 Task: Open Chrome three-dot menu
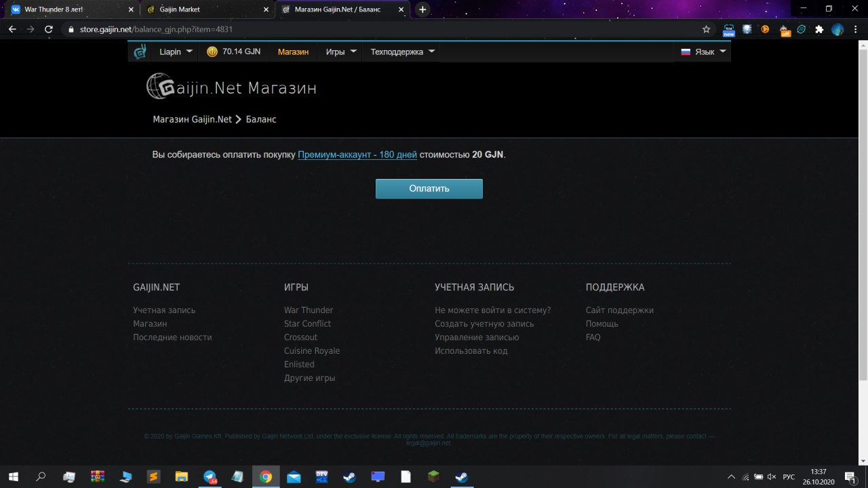pos(856,29)
